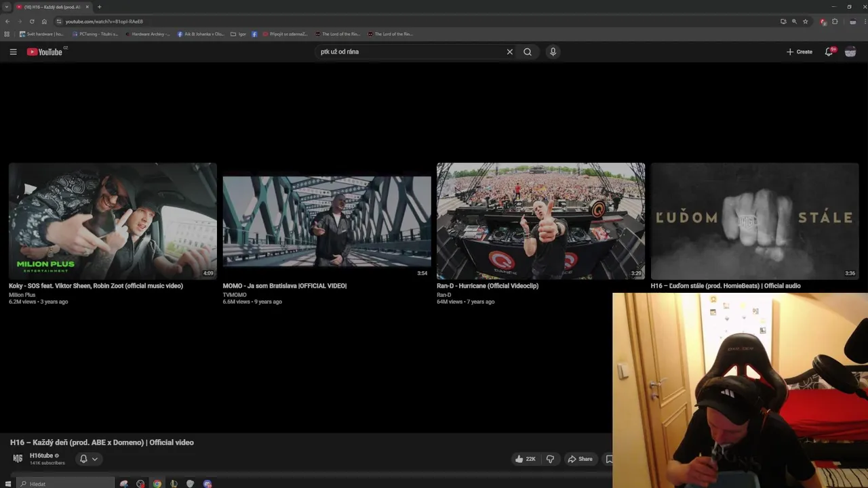Play the Koky – SOS video thumbnail

click(x=113, y=221)
